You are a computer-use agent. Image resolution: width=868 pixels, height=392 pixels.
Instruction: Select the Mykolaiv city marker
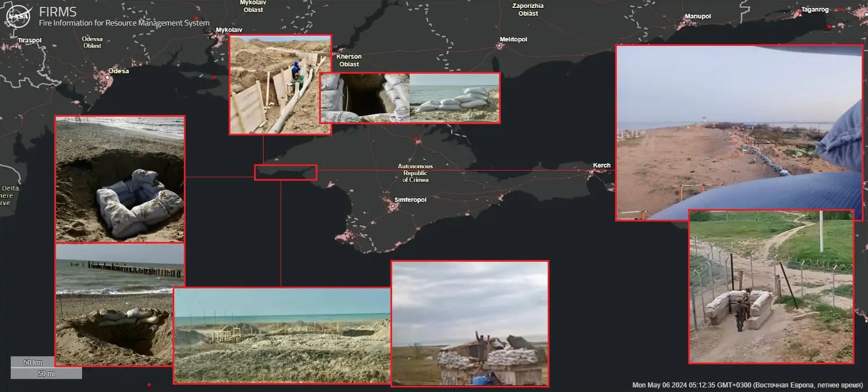tap(218, 36)
